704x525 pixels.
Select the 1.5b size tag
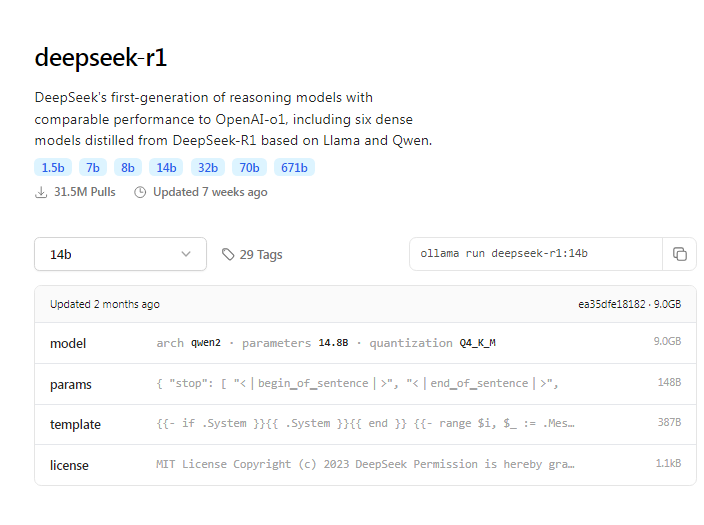53,168
